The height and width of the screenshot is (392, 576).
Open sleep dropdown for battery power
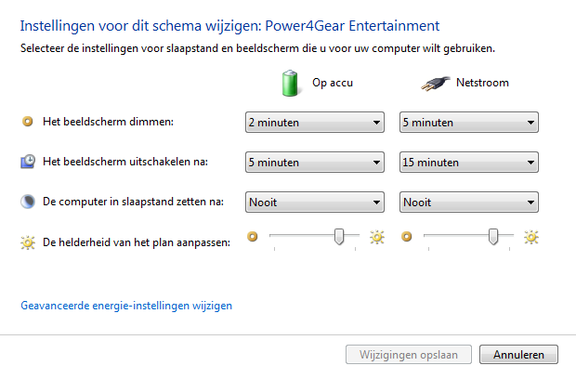point(315,202)
